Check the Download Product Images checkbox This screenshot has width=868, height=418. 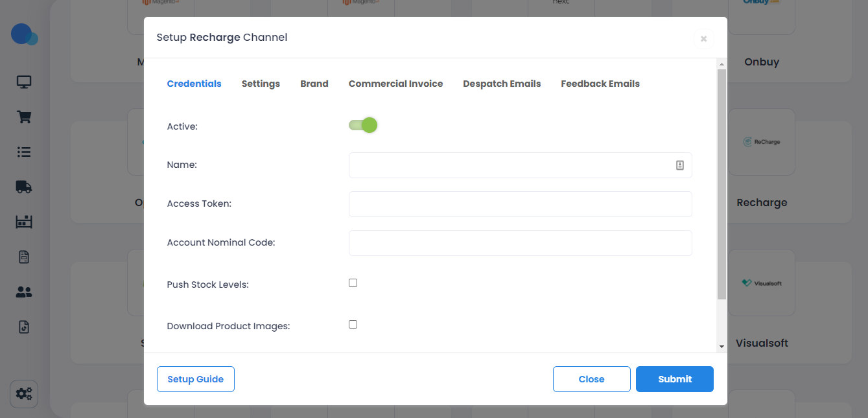(x=353, y=325)
